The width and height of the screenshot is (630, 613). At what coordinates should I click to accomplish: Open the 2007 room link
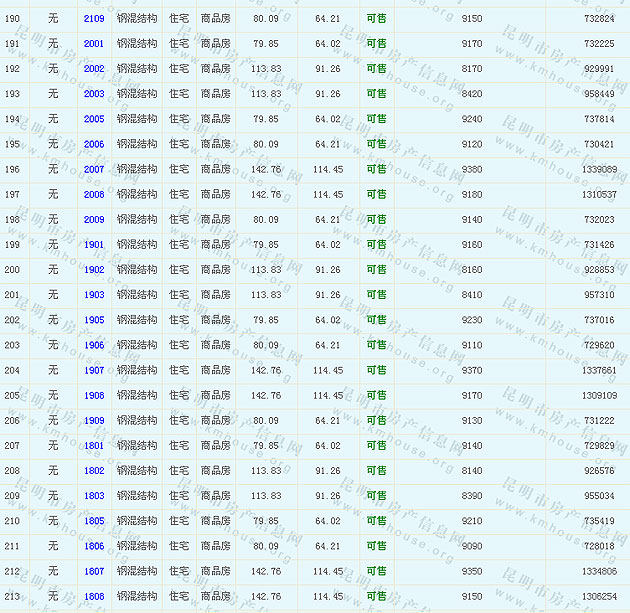[93, 170]
